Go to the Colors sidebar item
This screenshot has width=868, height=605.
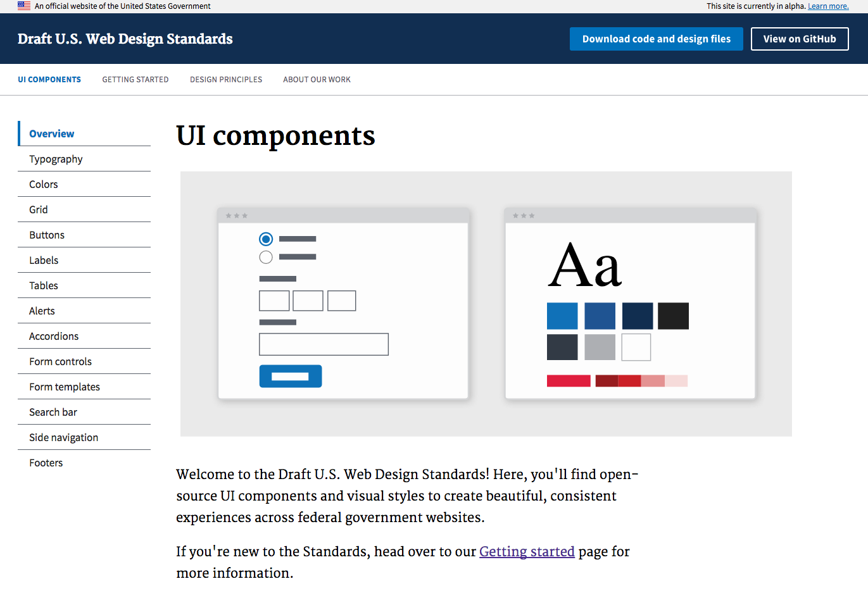tap(84, 184)
